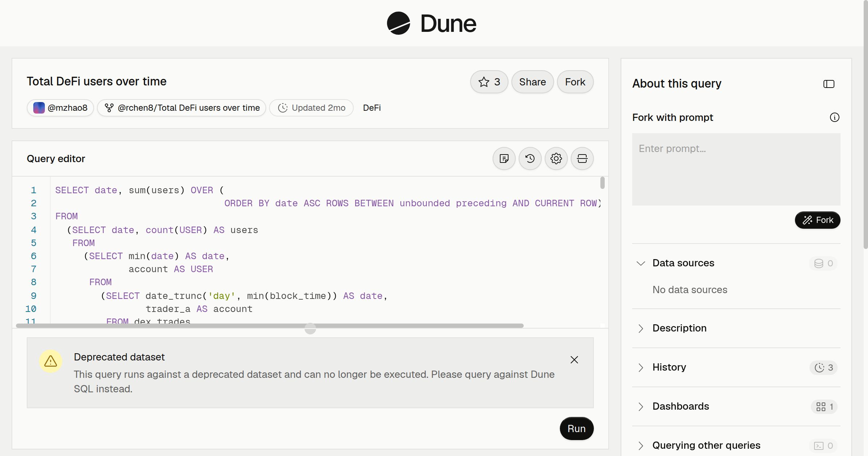Click the Share button
This screenshot has width=868, height=456.
tap(532, 82)
